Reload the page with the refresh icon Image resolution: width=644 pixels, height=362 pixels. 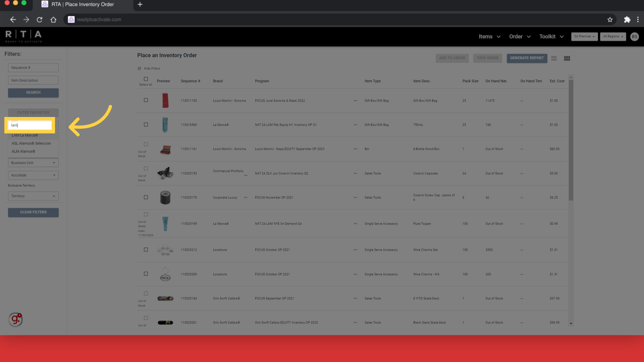click(x=40, y=19)
